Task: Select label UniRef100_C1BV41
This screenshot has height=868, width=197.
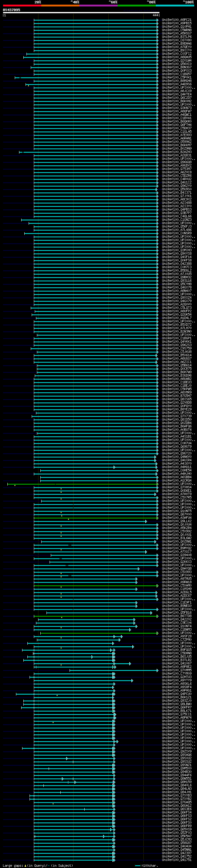Action: tap(177, 118)
